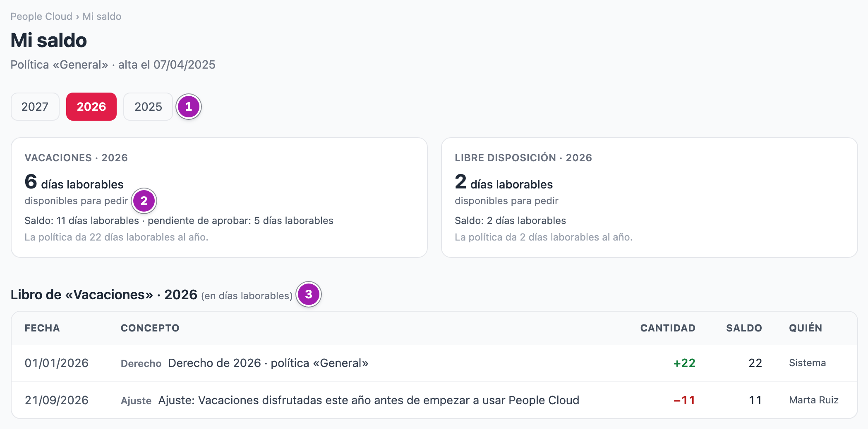
Task: Open the 2025 year tab
Action: [148, 107]
